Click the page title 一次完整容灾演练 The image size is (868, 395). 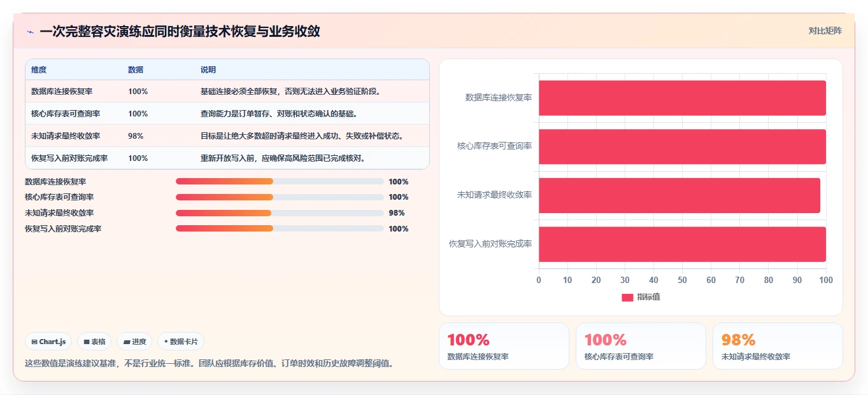point(180,31)
